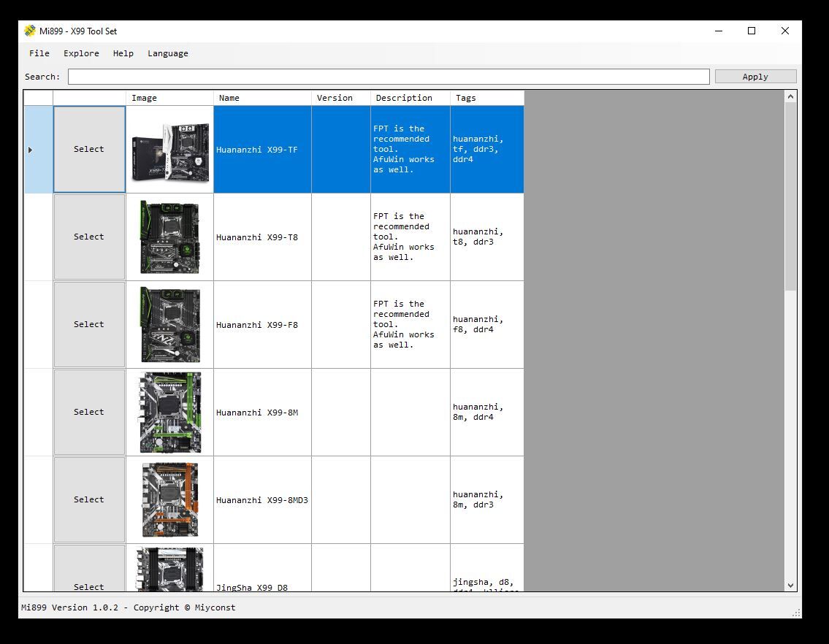Click the X99-TF description cell

tap(410, 150)
